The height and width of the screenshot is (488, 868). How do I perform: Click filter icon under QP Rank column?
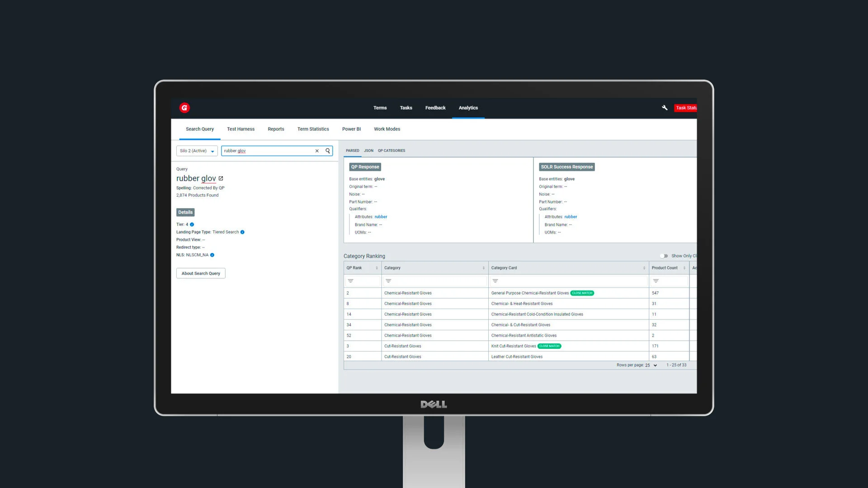pyautogui.click(x=350, y=281)
